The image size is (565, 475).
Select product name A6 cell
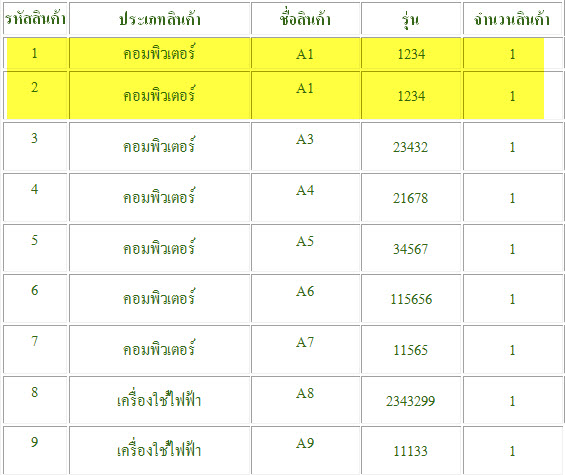pyautogui.click(x=306, y=298)
